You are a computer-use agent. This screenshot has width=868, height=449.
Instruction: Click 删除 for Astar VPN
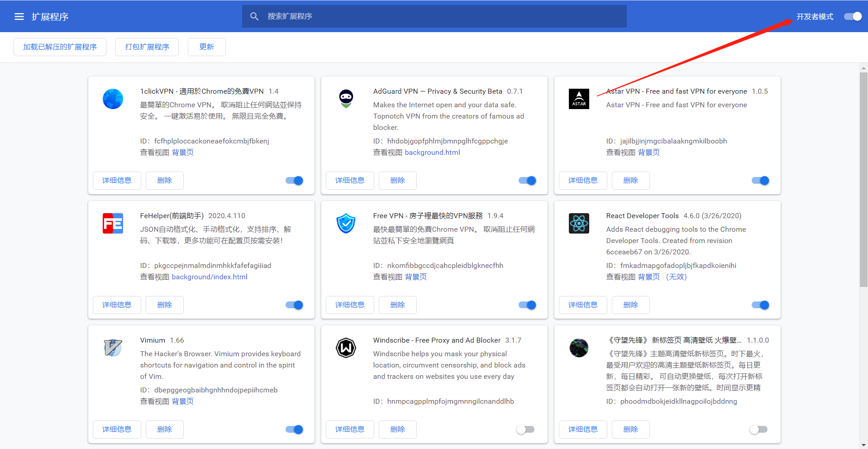(x=631, y=181)
